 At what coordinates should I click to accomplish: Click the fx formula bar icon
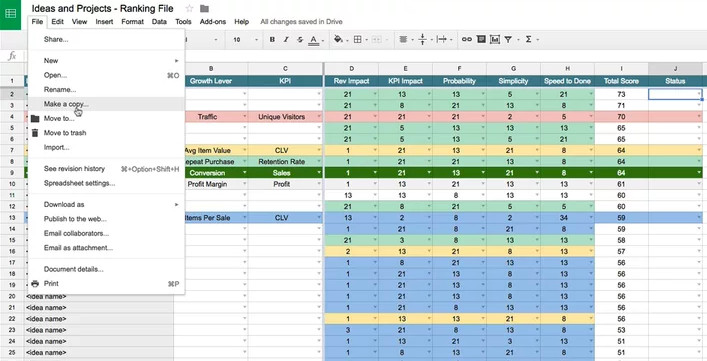click(12, 56)
